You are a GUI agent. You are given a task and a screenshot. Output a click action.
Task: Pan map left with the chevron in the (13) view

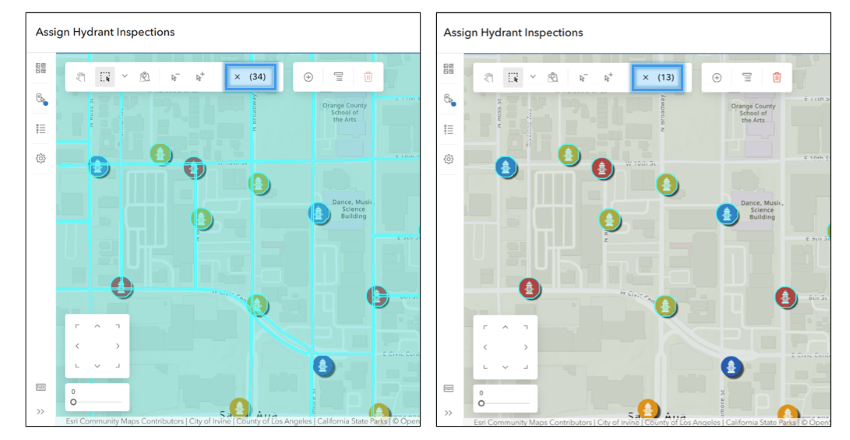tap(485, 347)
